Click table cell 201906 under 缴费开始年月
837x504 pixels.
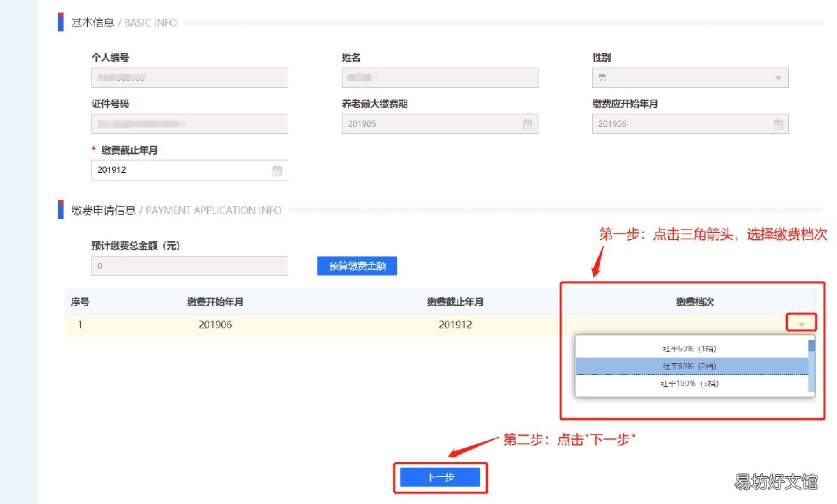(x=216, y=325)
